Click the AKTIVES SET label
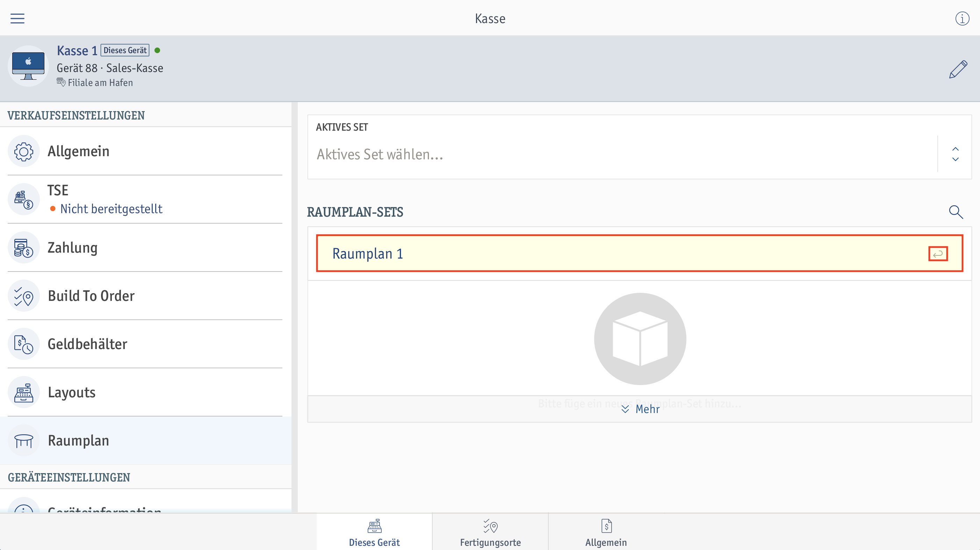Screen dimensions: 980x550 [342, 127]
